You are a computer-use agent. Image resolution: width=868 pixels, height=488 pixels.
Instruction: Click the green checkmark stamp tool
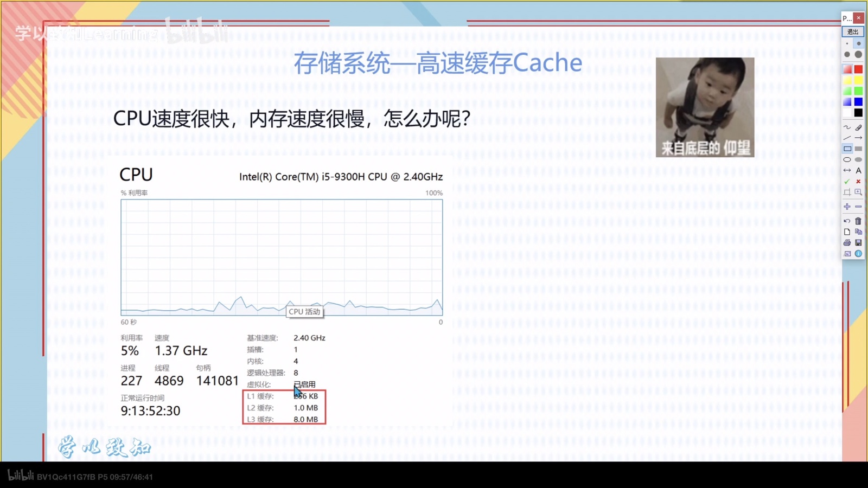847,182
